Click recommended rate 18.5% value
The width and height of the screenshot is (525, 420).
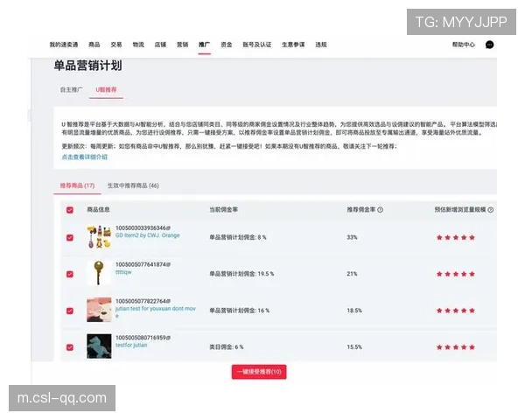(x=354, y=311)
